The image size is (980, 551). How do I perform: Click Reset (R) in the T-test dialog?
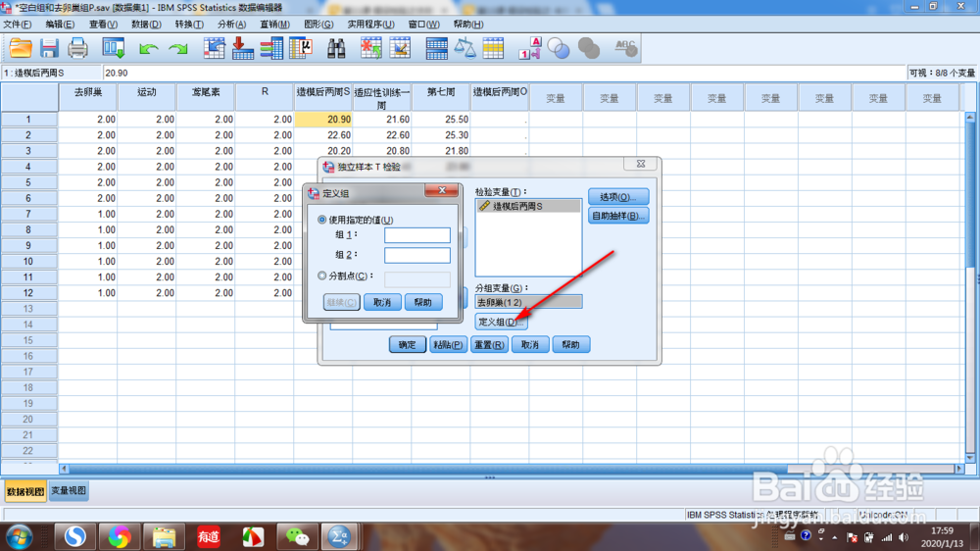click(x=489, y=344)
